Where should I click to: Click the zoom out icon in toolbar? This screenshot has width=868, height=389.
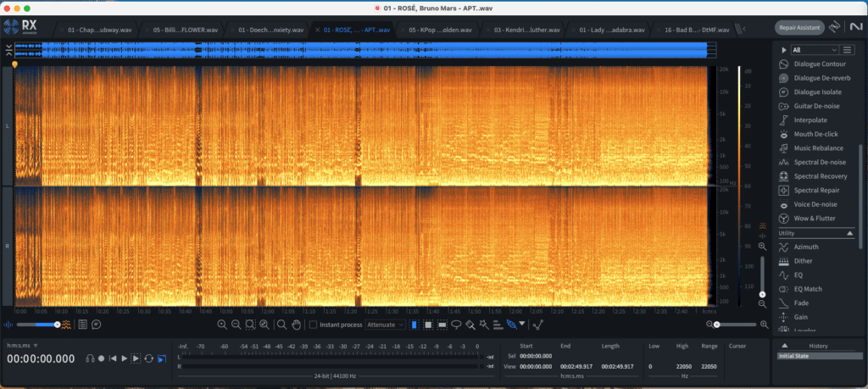tap(236, 325)
